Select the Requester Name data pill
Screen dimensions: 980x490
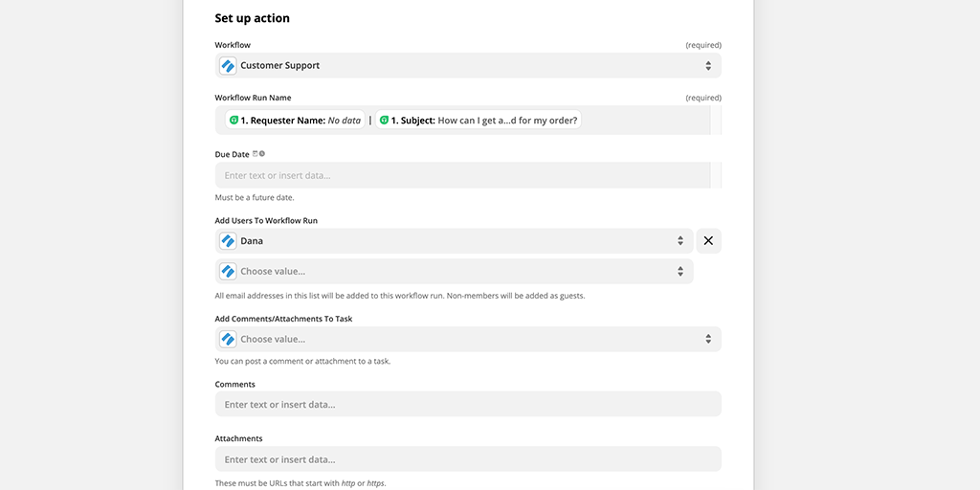click(295, 120)
